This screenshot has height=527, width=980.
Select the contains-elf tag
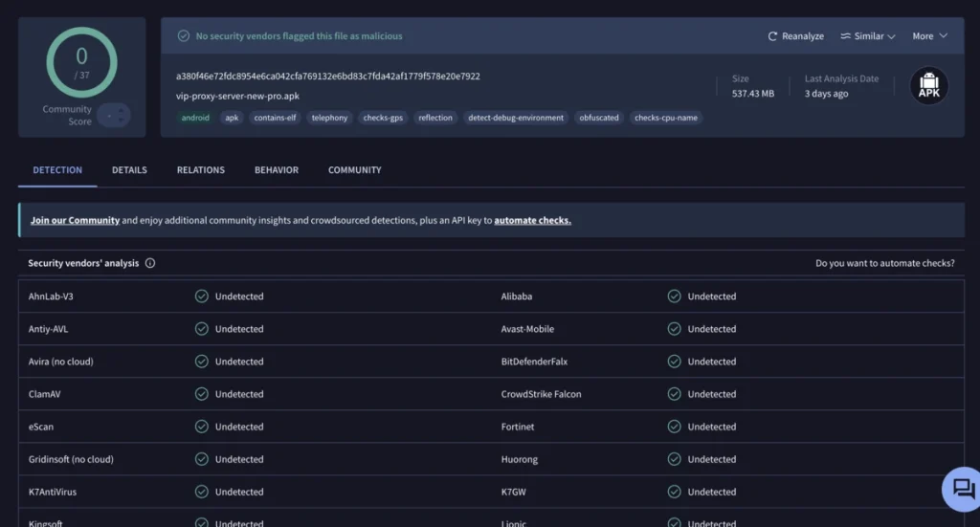tap(275, 118)
